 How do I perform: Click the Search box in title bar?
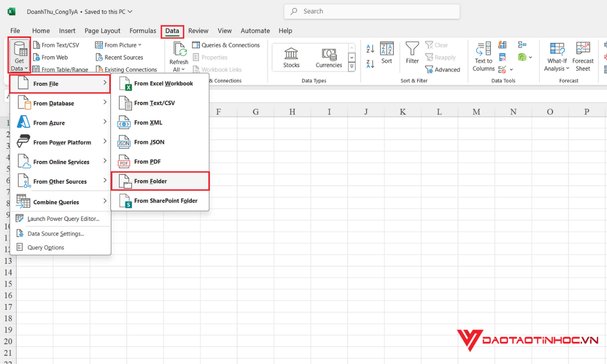(372, 11)
